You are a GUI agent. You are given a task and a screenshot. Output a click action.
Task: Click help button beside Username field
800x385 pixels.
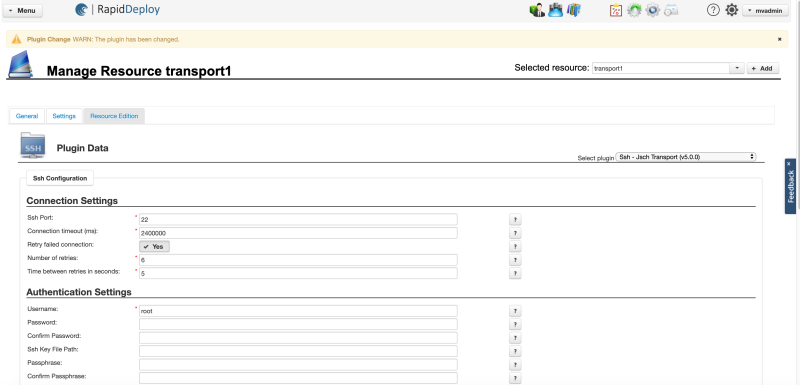tap(515, 311)
